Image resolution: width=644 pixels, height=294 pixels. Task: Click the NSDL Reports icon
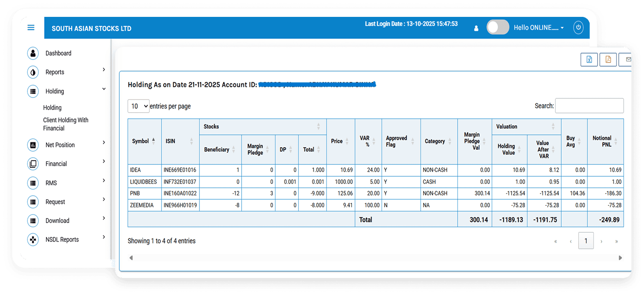(x=33, y=240)
